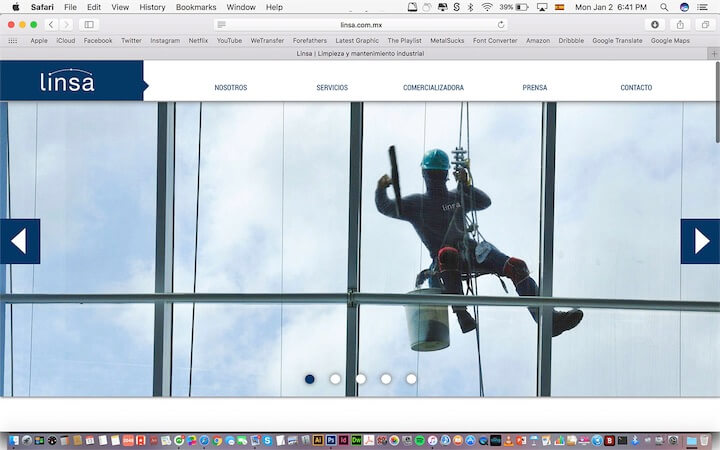Select the fifth slide indicator dot

[411, 379]
